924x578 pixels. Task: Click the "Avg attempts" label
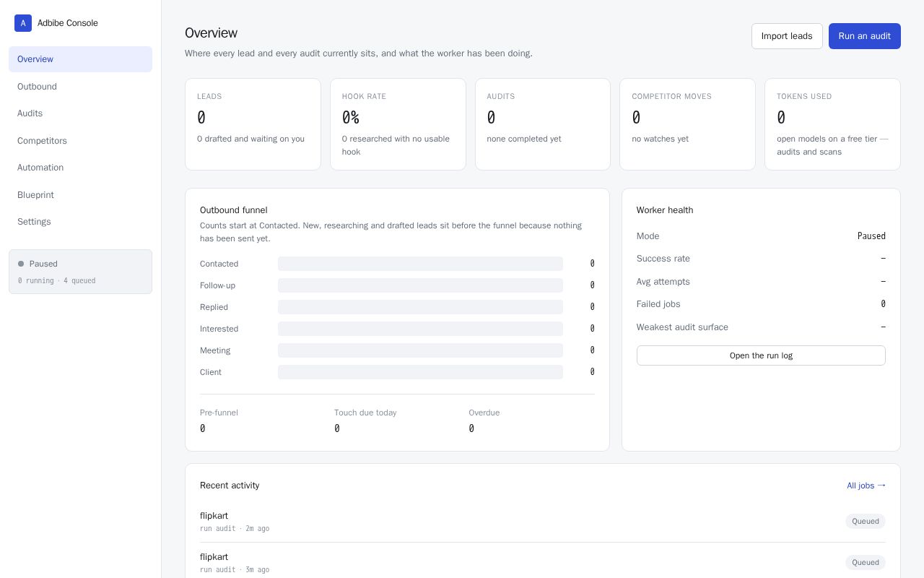tap(663, 282)
